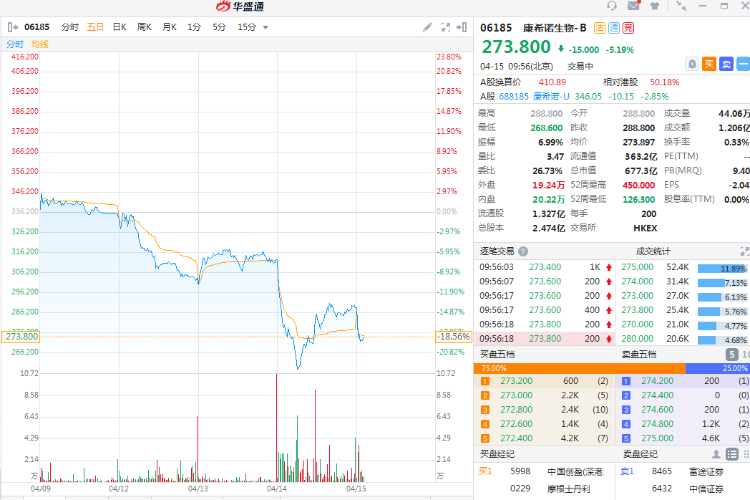Collapse left panel icon beside 06185
Image resolution: width=750 pixels, height=500 pixels.
13,27
